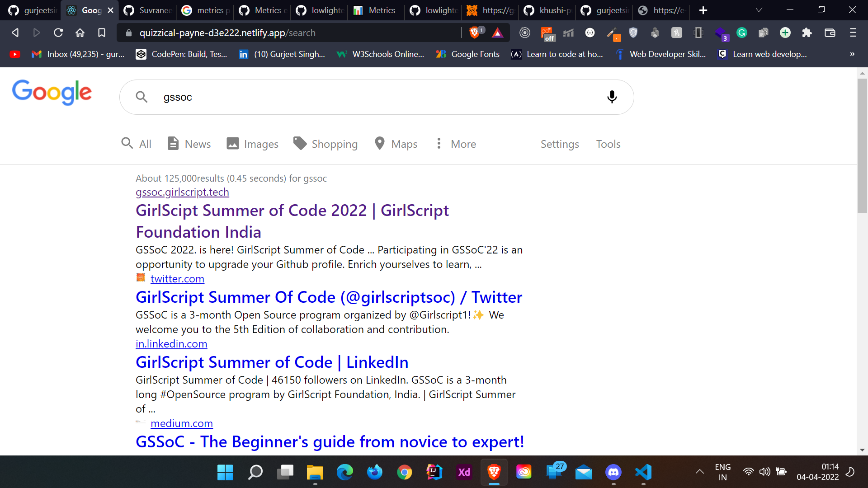Click the Tools button
Image resolution: width=868 pixels, height=488 pixels.
pos(608,144)
